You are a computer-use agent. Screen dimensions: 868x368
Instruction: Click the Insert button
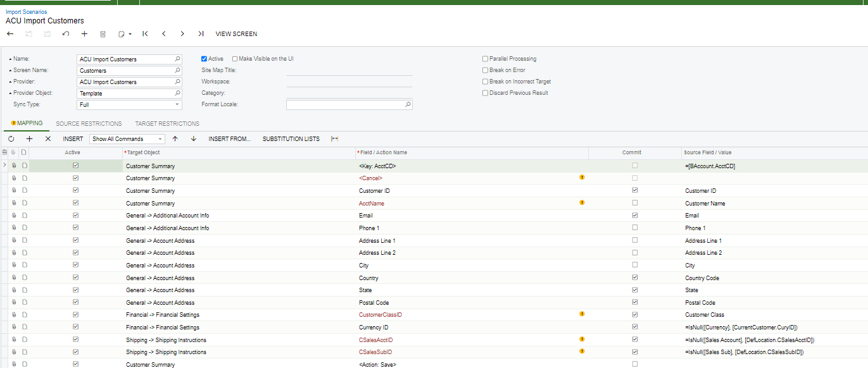(73, 138)
